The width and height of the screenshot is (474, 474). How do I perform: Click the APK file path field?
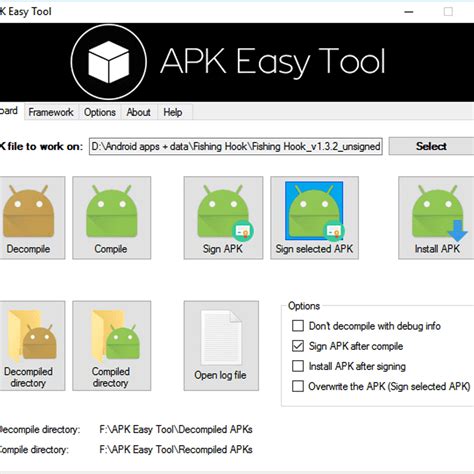pyautogui.click(x=236, y=146)
